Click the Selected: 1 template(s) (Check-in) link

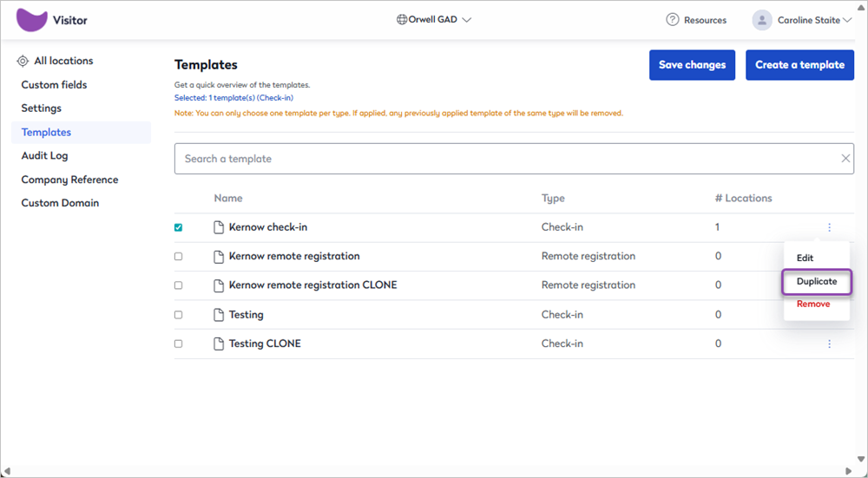tap(233, 98)
